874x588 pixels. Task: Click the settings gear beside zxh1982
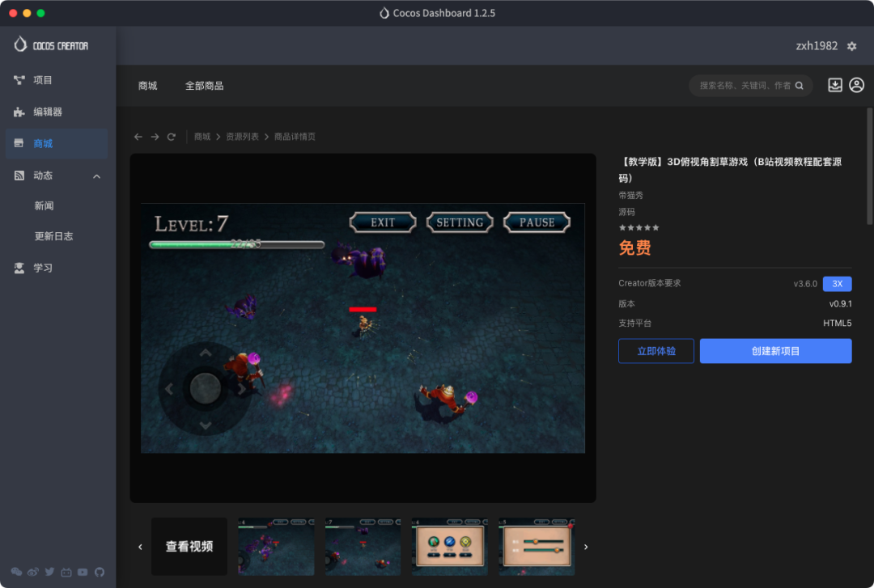click(851, 46)
